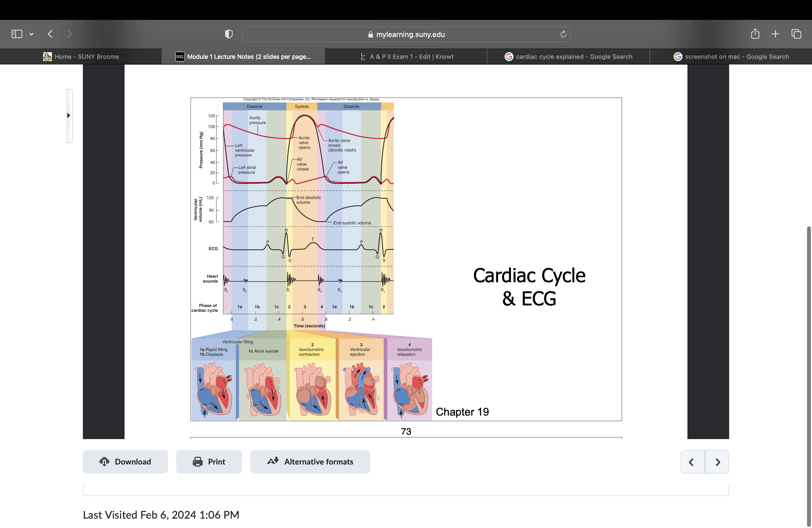The image size is (812, 528).
Task: Click the Cardiac Cycle & ECG slide title
Action: 529,287
